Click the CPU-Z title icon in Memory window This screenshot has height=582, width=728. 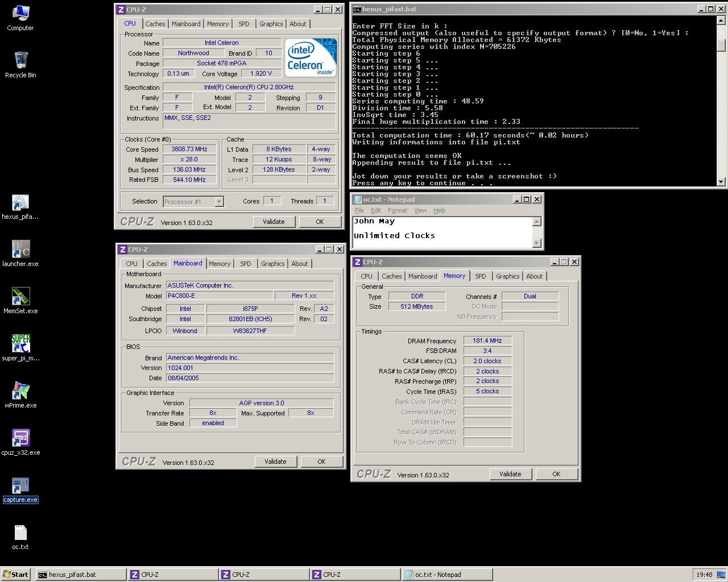358,262
